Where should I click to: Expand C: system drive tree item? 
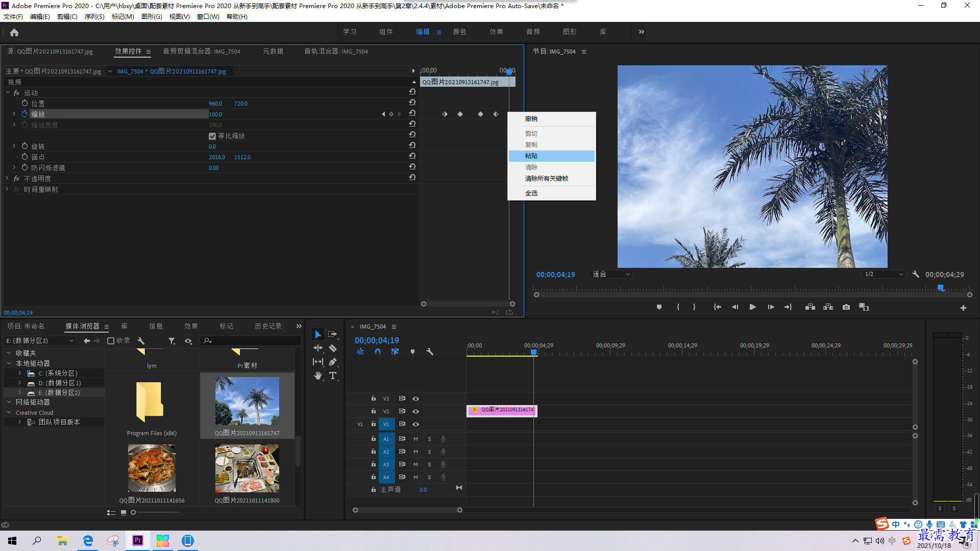[x=19, y=373]
